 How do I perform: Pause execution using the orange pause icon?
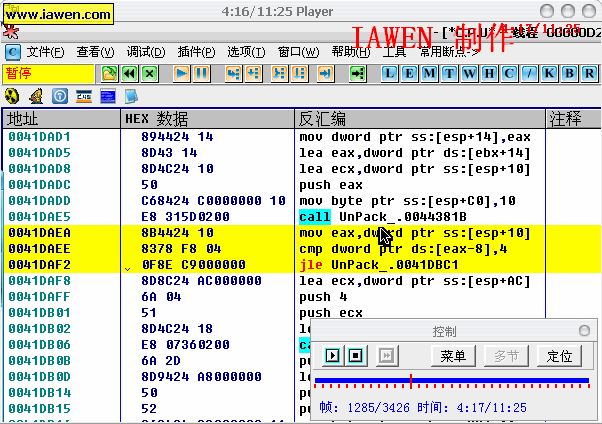[201, 73]
